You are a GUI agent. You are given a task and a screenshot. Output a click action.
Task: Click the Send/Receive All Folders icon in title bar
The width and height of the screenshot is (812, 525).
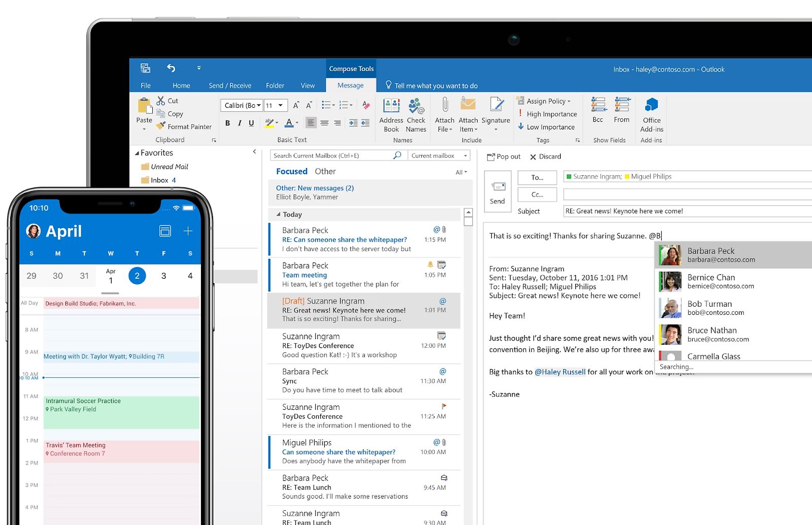[x=146, y=68]
